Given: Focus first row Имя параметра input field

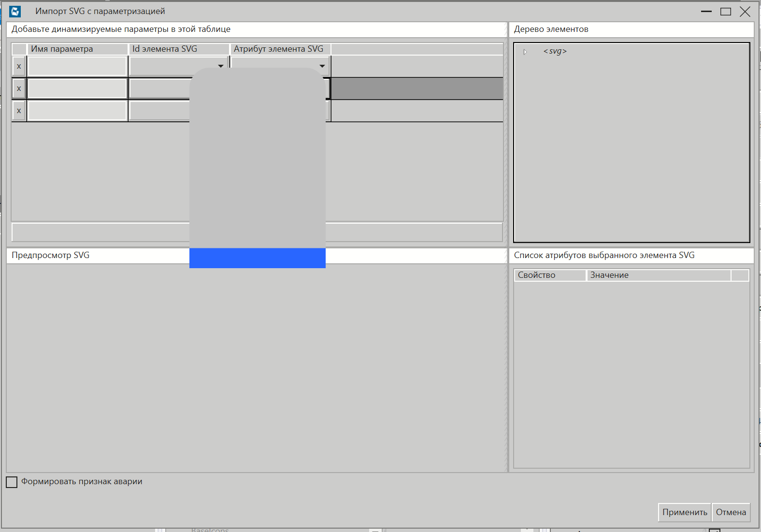Looking at the screenshot, I should tap(77, 66).
